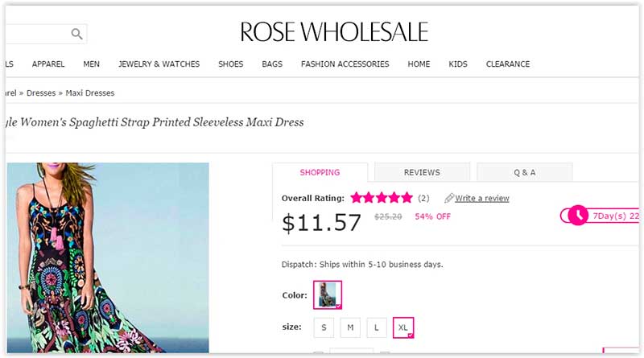Click the search magnifier icon
644x358 pixels.
[x=76, y=34]
